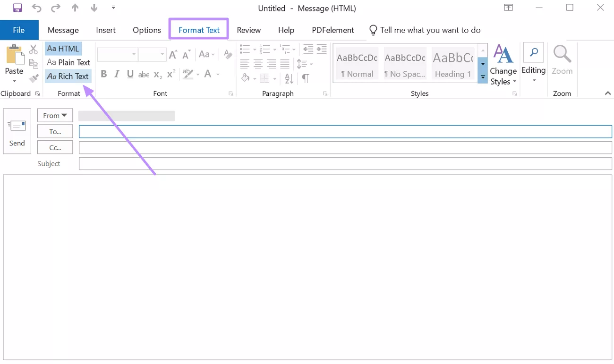614x364 pixels.
Task: Click the Clear All Formatting icon
Action: pyautogui.click(x=228, y=54)
